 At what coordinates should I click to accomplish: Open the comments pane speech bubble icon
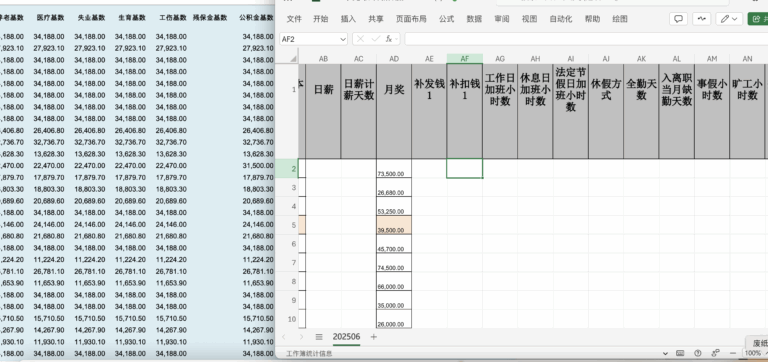[678, 19]
